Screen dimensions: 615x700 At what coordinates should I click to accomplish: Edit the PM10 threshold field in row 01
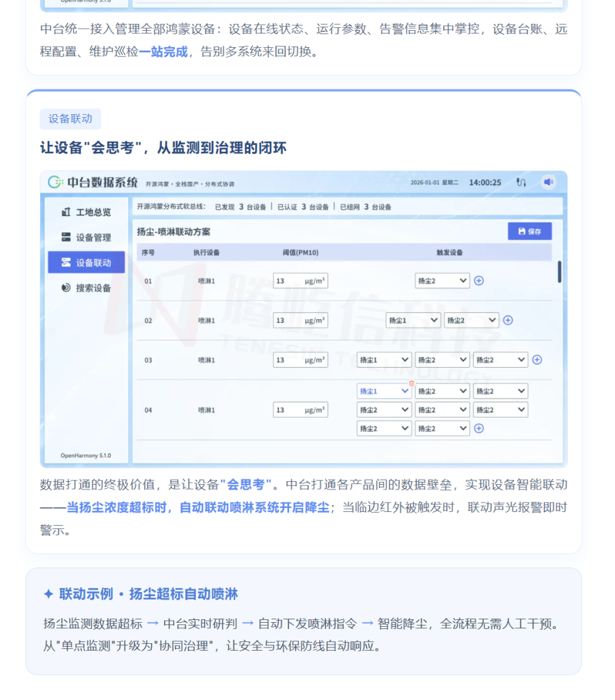pos(301,281)
